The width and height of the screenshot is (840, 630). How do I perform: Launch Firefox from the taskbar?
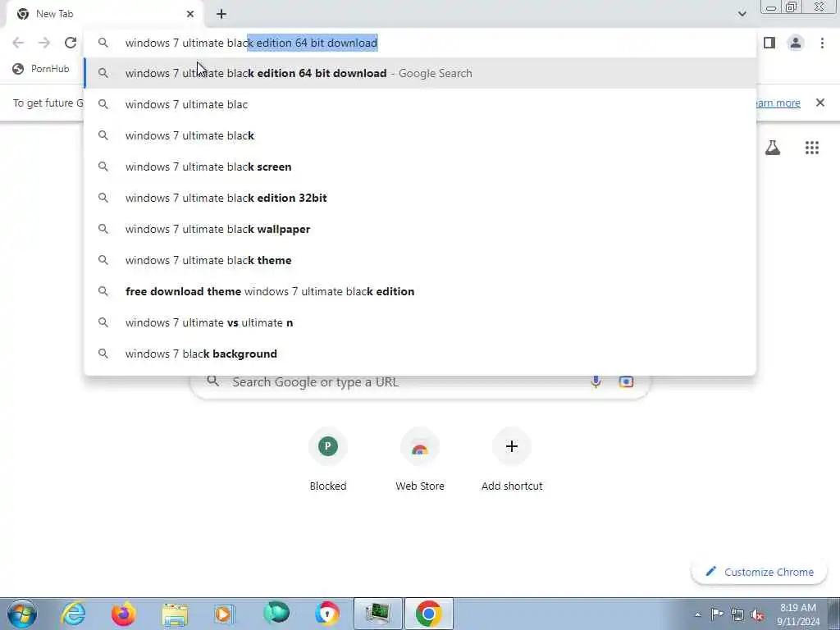124,614
